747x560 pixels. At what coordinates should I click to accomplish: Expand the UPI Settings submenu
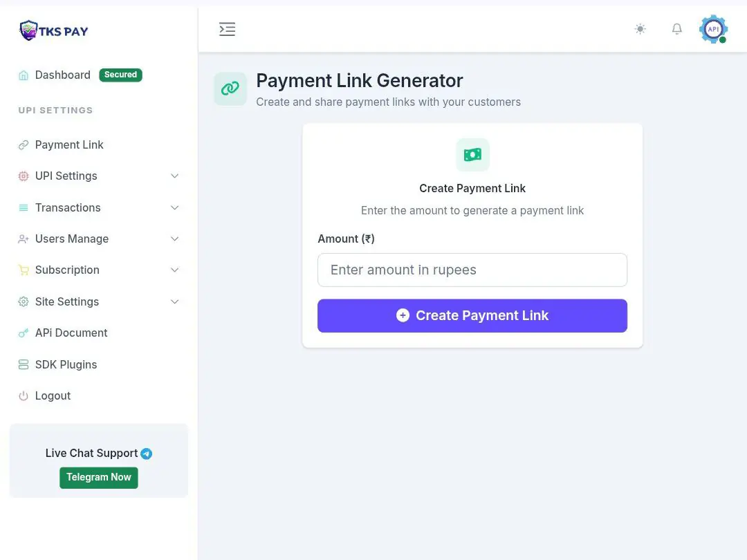tap(174, 176)
